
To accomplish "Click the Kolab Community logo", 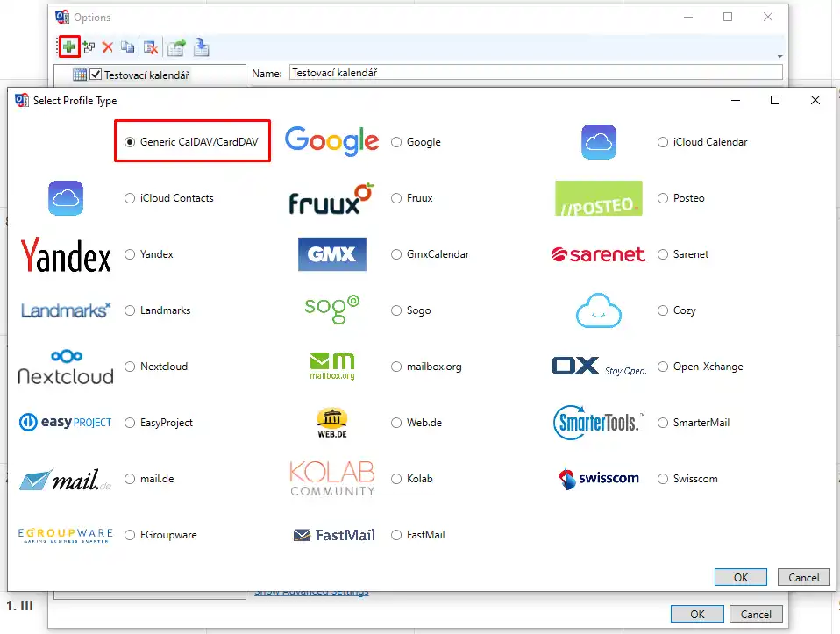I will [x=332, y=479].
